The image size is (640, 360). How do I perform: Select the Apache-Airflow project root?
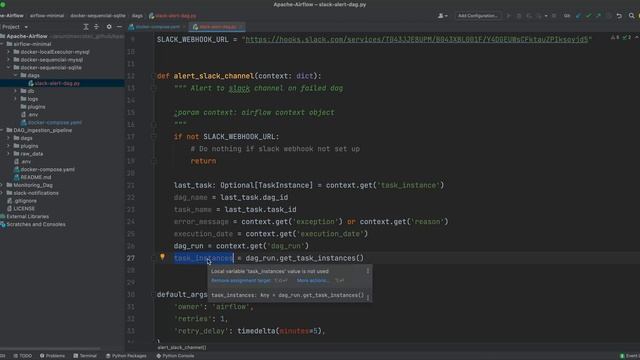point(27,36)
